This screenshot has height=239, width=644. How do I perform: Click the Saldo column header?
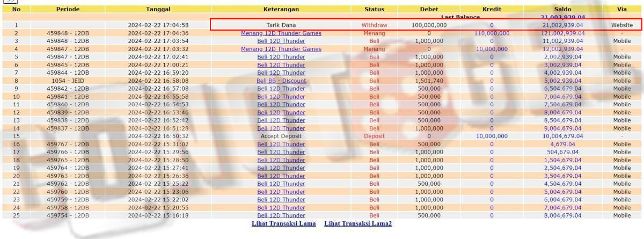coord(562,9)
